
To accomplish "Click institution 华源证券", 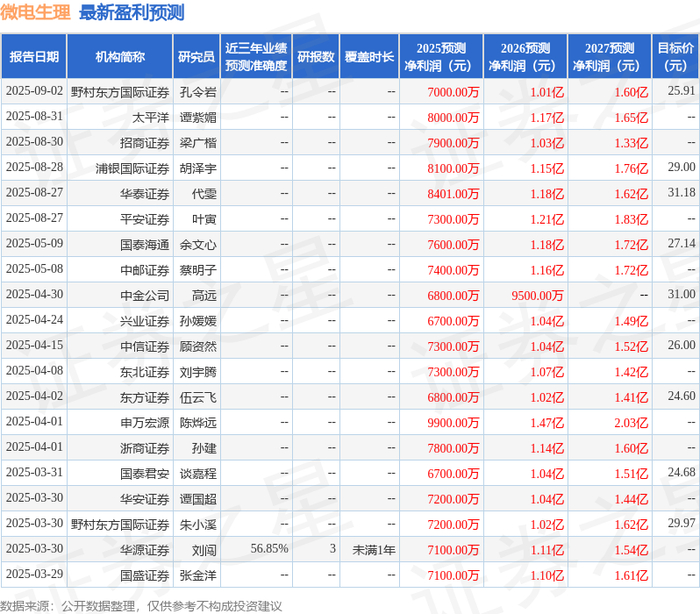I will (x=144, y=551).
